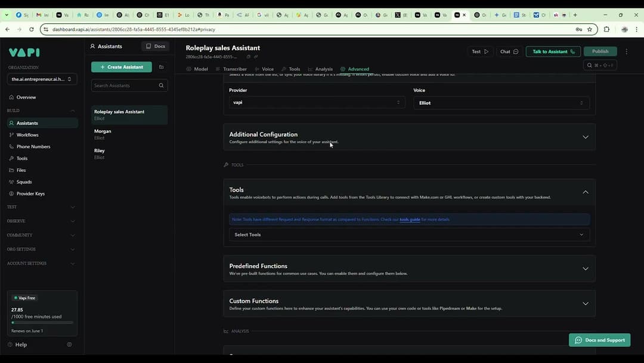Click the free minutes usage bar
Screen dimensions: 644x363
42,323
